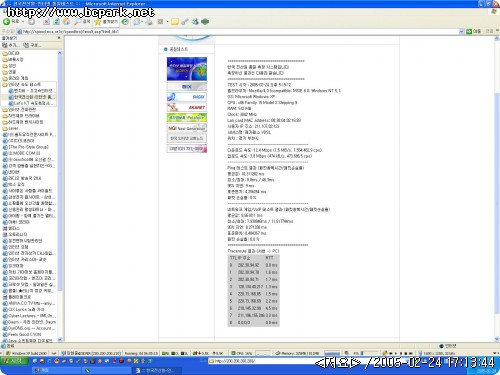Click the green Go button beside address bar
This screenshot has width=500, height=375.
click(473, 31)
